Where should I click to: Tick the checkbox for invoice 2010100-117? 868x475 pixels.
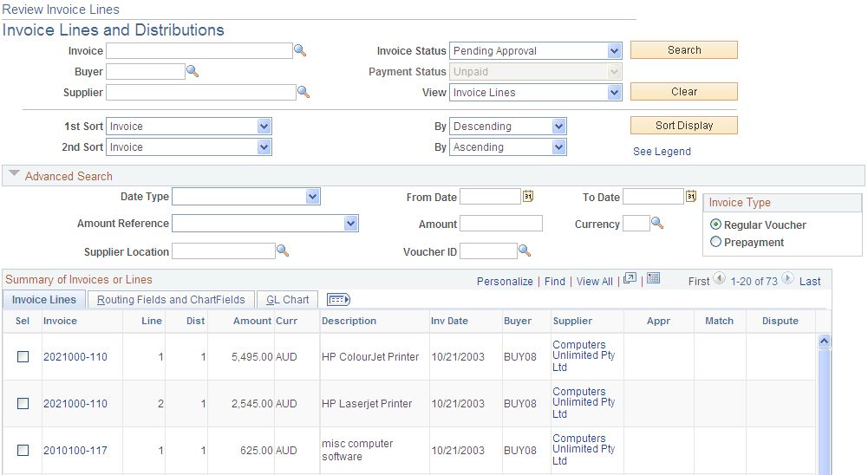(23, 451)
